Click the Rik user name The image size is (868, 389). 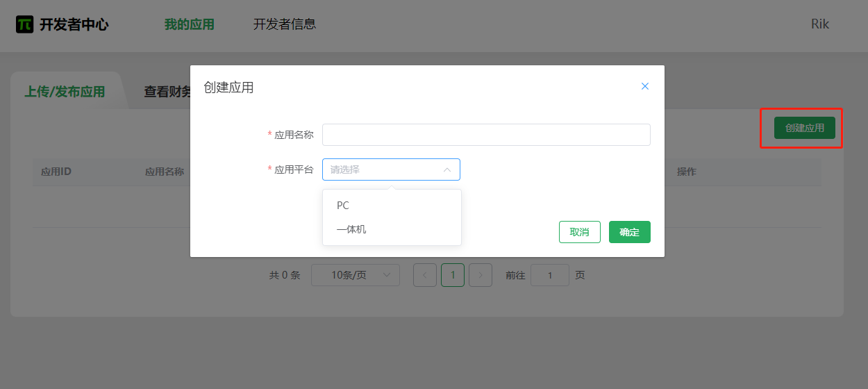click(820, 24)
